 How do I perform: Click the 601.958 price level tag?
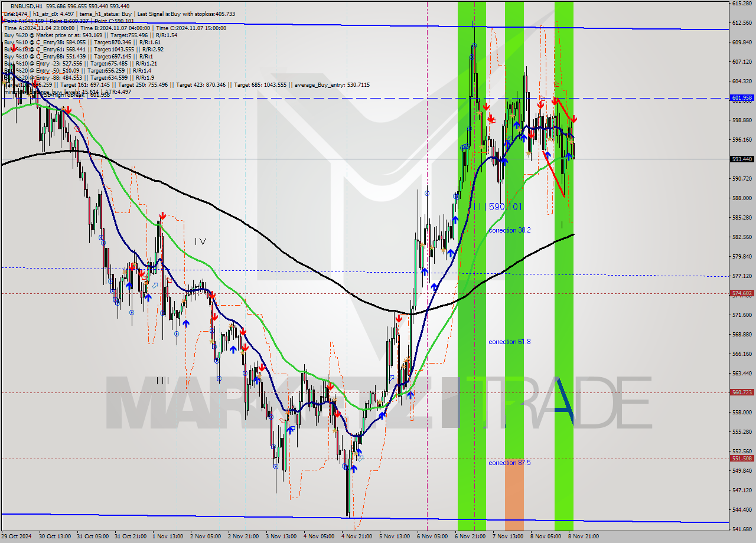point(742,98)
